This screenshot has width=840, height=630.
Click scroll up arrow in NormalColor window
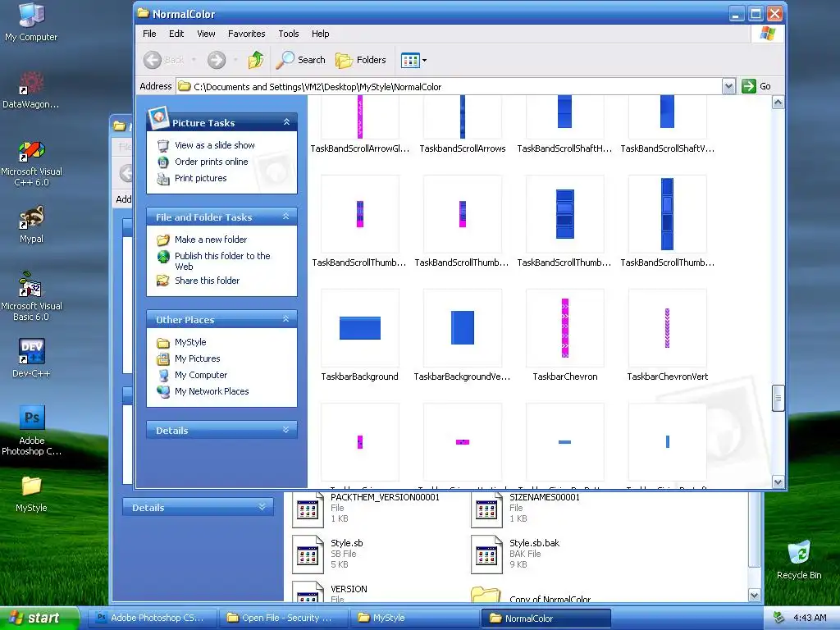(778, 103)
